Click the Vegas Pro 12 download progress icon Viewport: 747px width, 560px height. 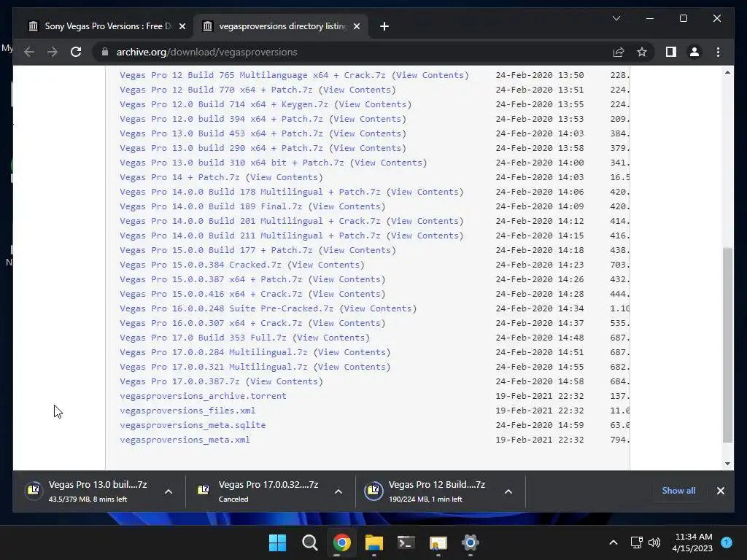[373, 491]
